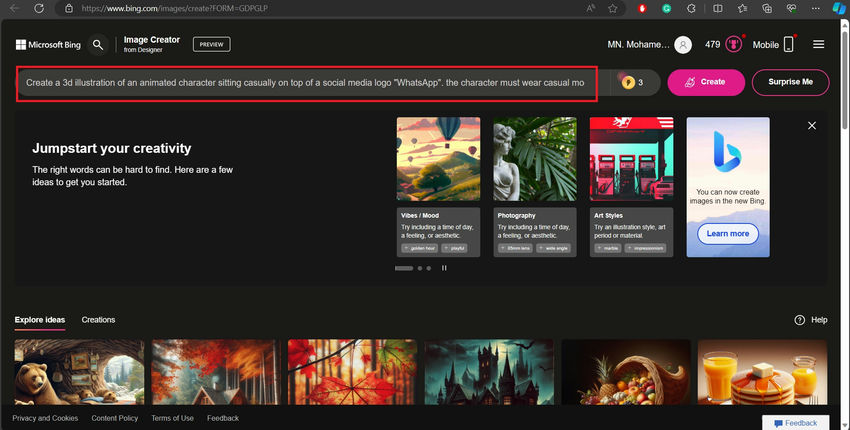Open the Mobile phone icon
The width and height of the screenshot is (850, 430).
789,44
